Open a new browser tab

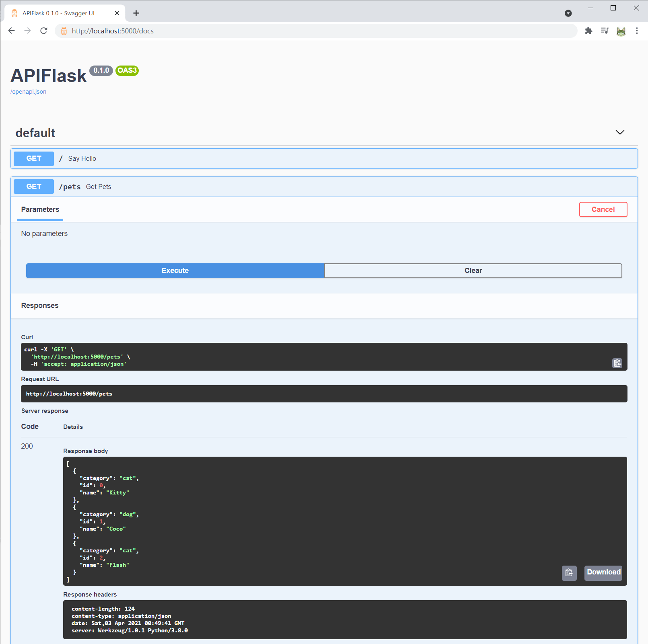136,13
